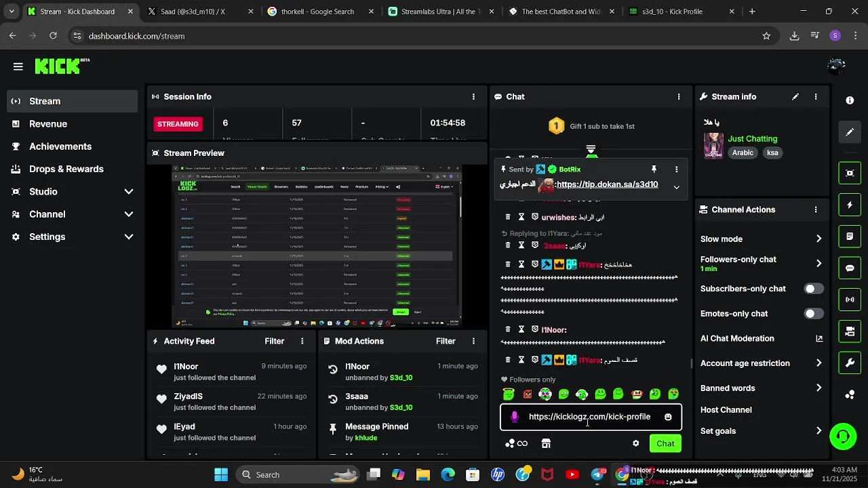Ban l1Noor with the shield icon

tap(535, 330)
